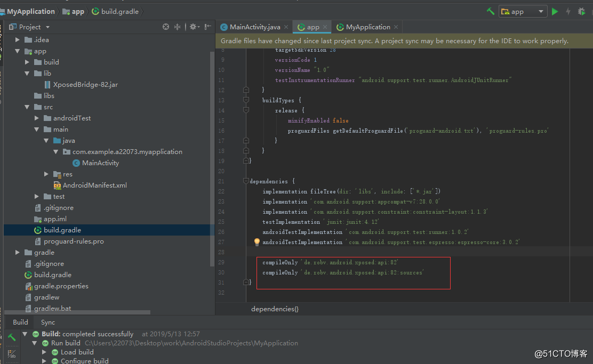Click the Make Project hammer icon
The width and height of the screenshot is (593, 364).
click(x=491, y=11)
